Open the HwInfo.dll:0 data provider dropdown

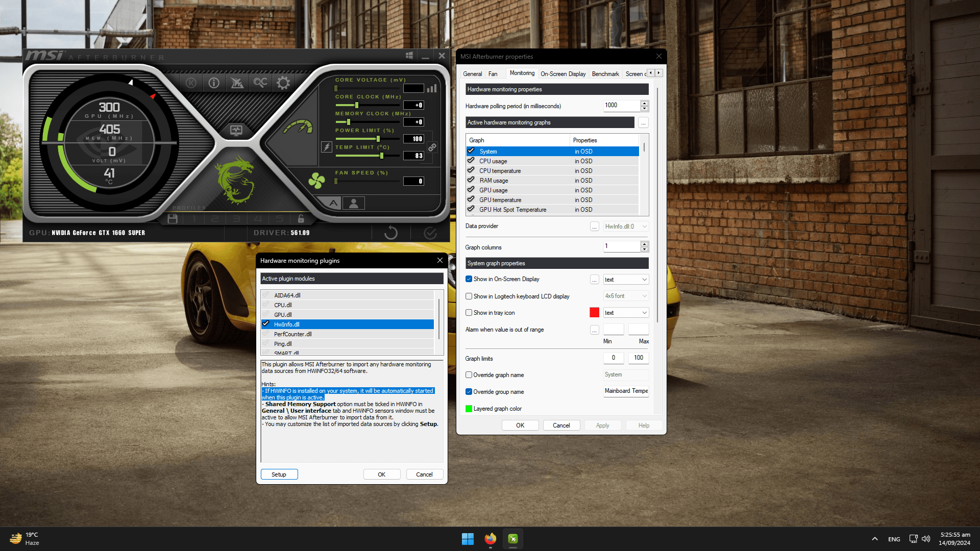[x=626, y=227]
